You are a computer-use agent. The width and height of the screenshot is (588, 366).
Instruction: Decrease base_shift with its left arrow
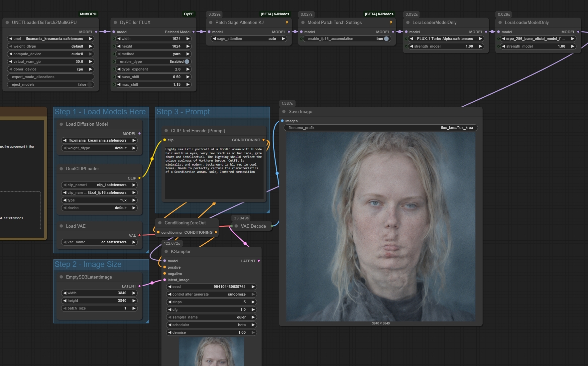(x=119, y=77)
